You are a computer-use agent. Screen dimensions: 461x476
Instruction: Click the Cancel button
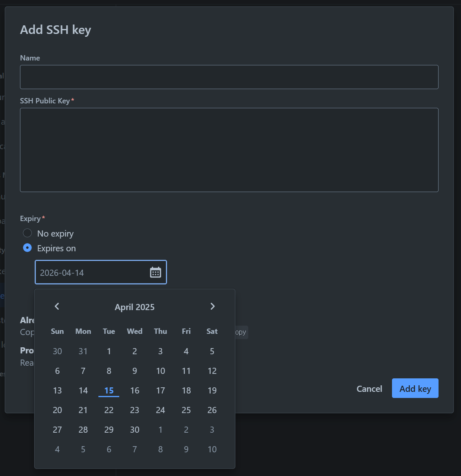point(369,388)
